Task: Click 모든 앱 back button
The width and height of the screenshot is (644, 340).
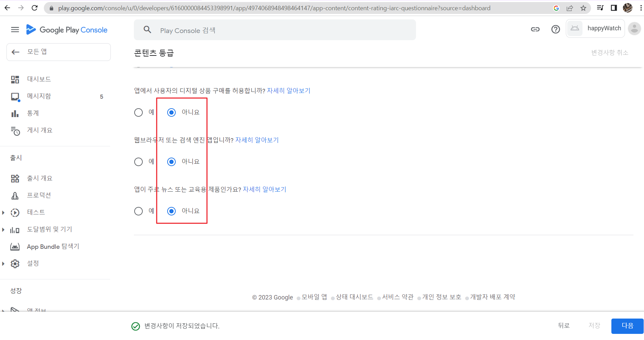Action: click(58, 52)
